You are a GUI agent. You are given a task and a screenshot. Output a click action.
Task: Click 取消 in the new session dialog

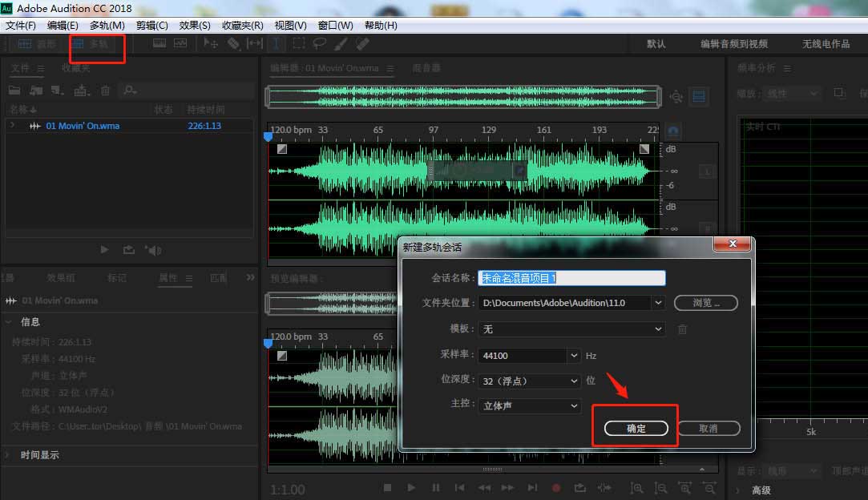pyautogui.click(x=709, y=428)
